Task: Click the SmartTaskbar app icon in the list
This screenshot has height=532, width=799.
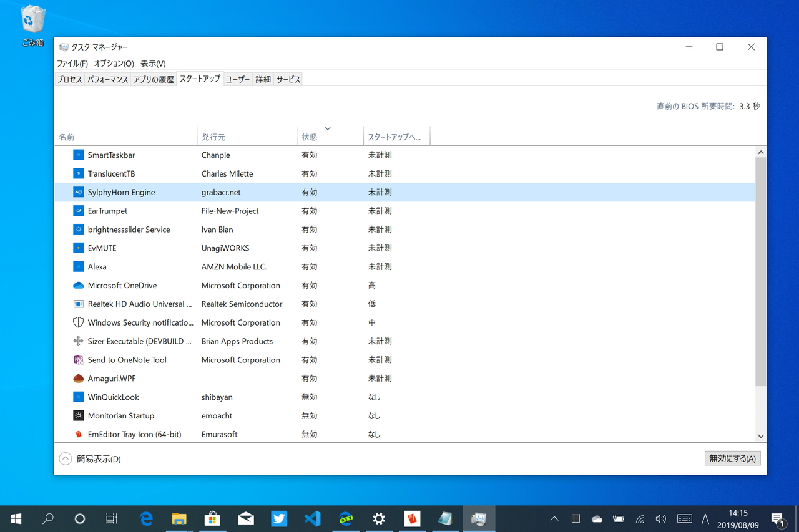Action: coord(78,155)
